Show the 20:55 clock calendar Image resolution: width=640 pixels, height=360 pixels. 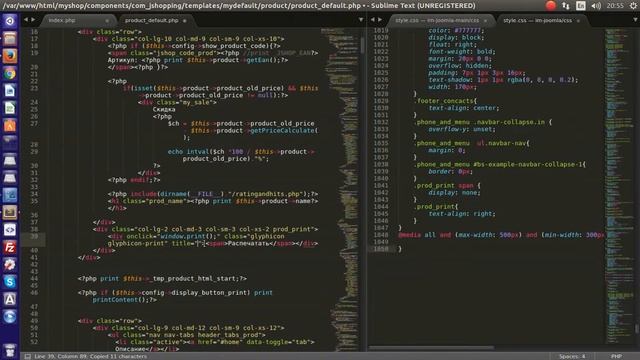click(615, 5)
